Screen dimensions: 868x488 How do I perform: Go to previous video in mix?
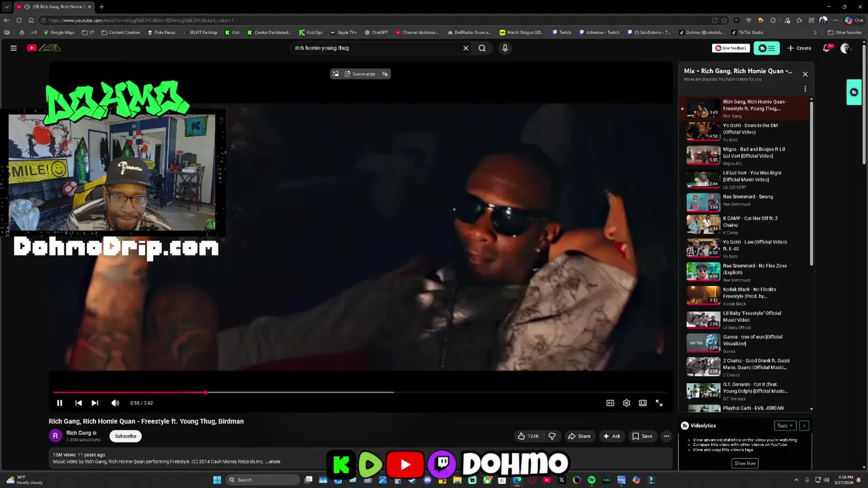(x=78, y=403)
